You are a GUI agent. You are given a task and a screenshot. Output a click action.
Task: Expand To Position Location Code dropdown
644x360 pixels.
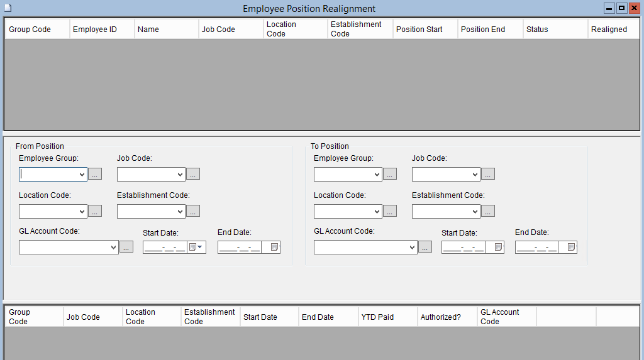coord(377,212)
